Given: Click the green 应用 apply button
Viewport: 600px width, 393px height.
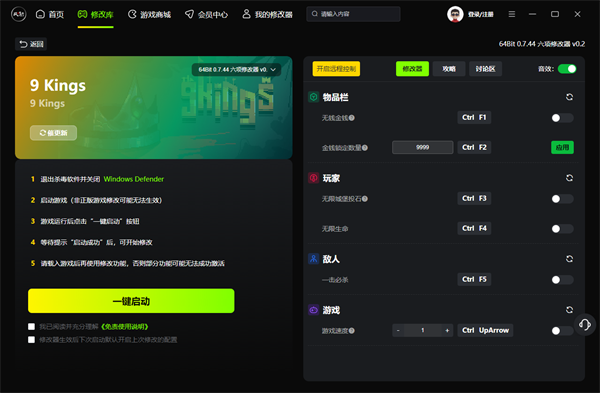Looking at the screenshot, I should [x=562, y=147].
